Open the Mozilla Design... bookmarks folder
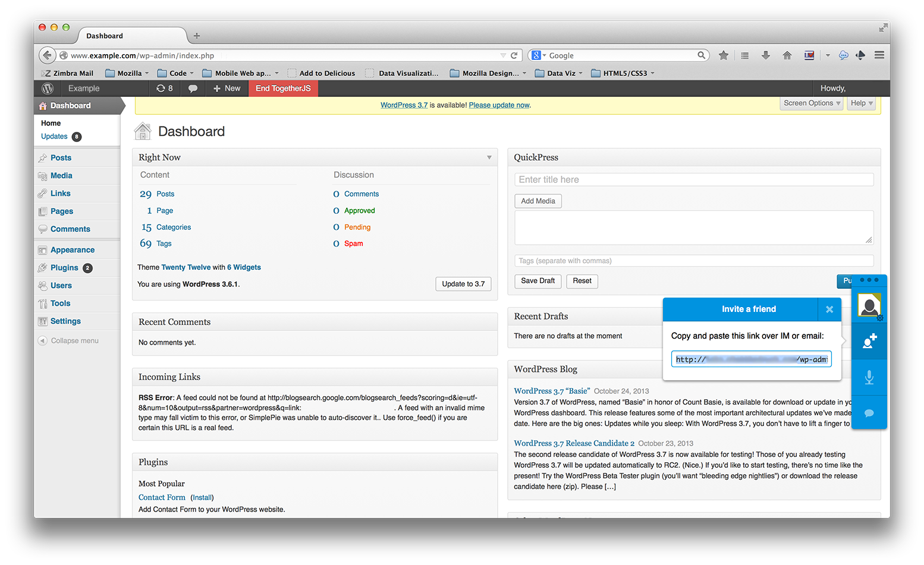The image size is (924, 565). pyautogui.click(x=488, y=73)
